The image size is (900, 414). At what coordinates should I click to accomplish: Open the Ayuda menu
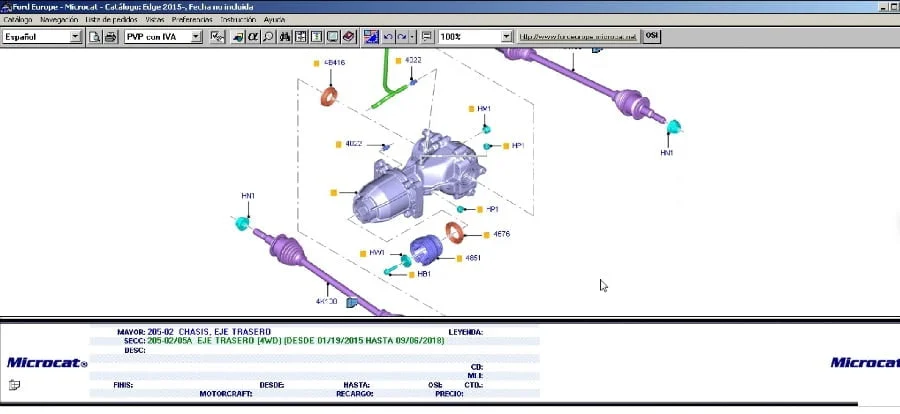point(274,20)
